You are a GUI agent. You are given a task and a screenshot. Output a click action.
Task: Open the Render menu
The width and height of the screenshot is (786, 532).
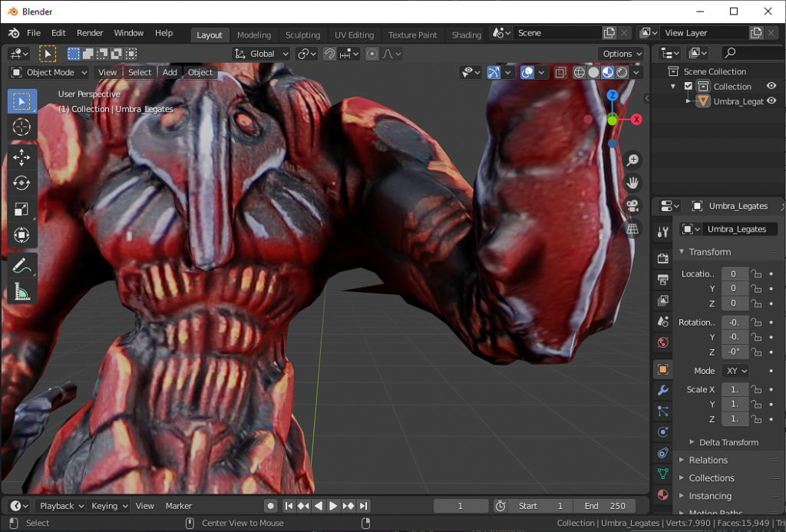(x=90, y=33)
